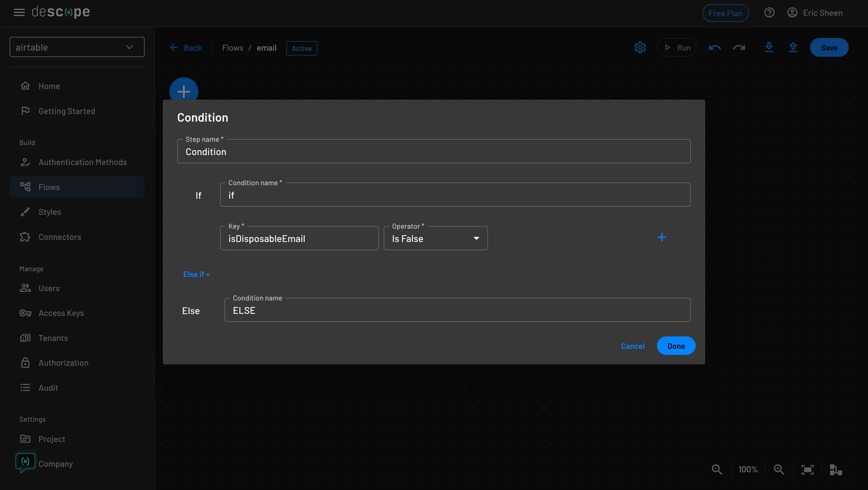This screenshot has width=868, height=490.
Task: Click the undo icon in toolbar
Action: coord(715,47)
